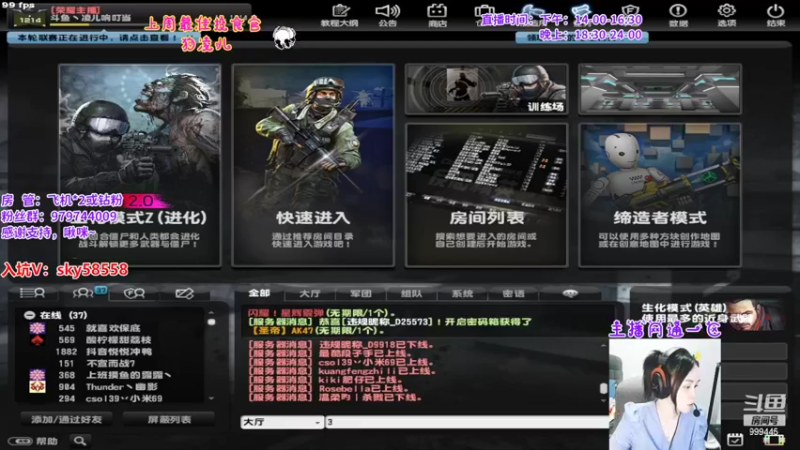Click the league notice banner 本轮联赛正在进行中

point(97,38)
